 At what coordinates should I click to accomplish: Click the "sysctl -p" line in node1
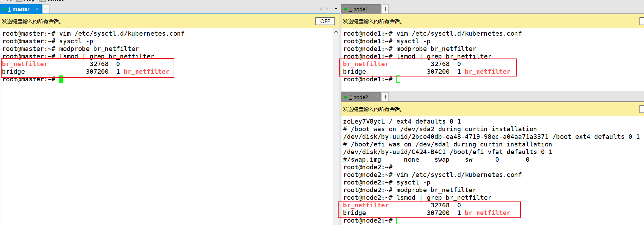(387, 41)
